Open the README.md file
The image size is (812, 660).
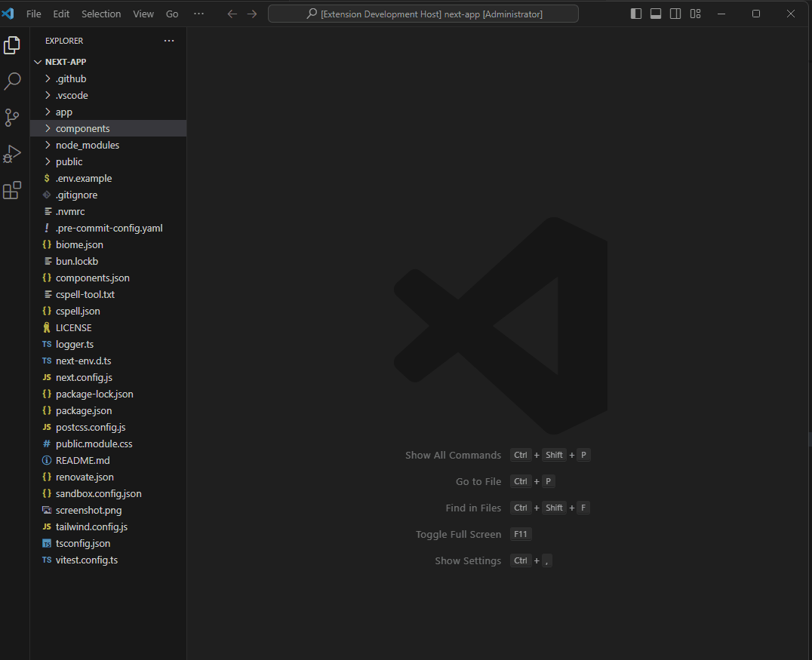(x=108, y=460)
